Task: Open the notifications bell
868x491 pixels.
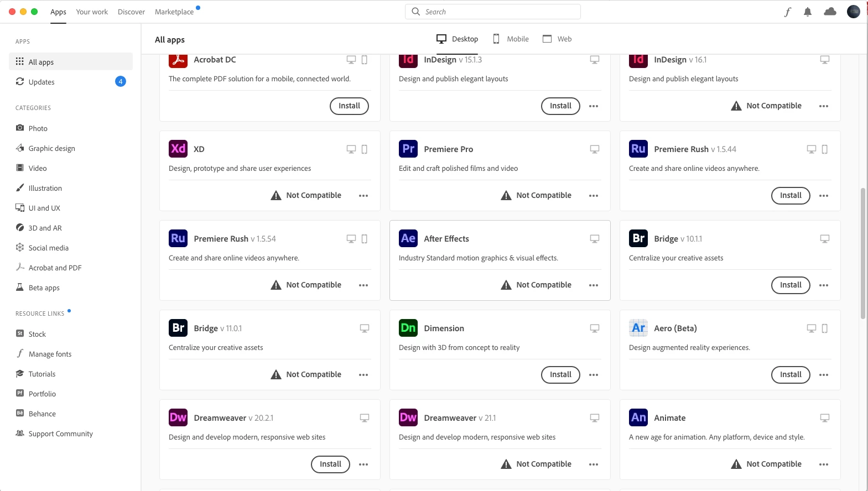Action: 808,12
